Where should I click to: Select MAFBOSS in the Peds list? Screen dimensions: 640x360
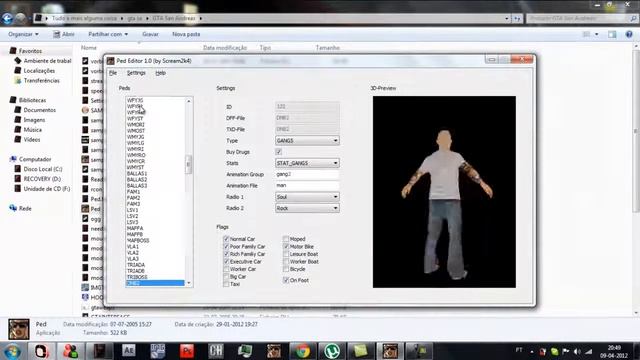tap(138, 240)
